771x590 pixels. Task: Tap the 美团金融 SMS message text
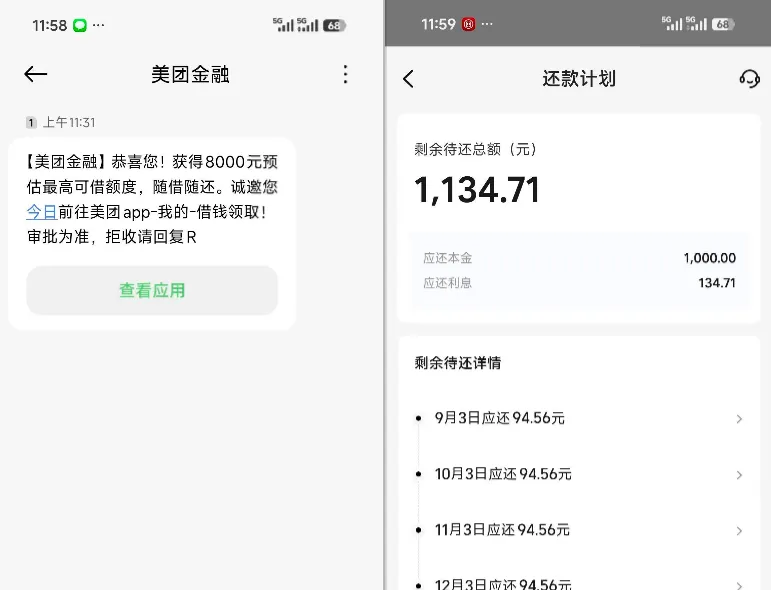click(x=152, y=199)
